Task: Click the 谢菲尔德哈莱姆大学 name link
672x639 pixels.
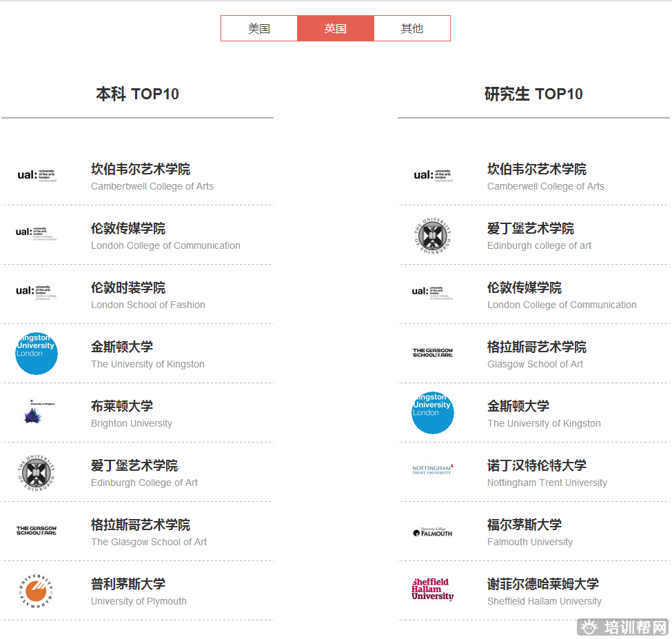Action: click(543, 585)
